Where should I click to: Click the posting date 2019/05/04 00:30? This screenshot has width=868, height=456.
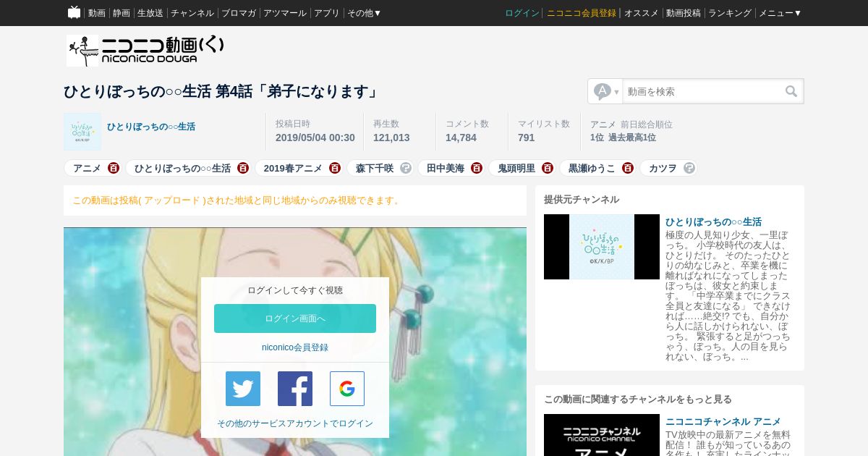click(x=315, y=138)
